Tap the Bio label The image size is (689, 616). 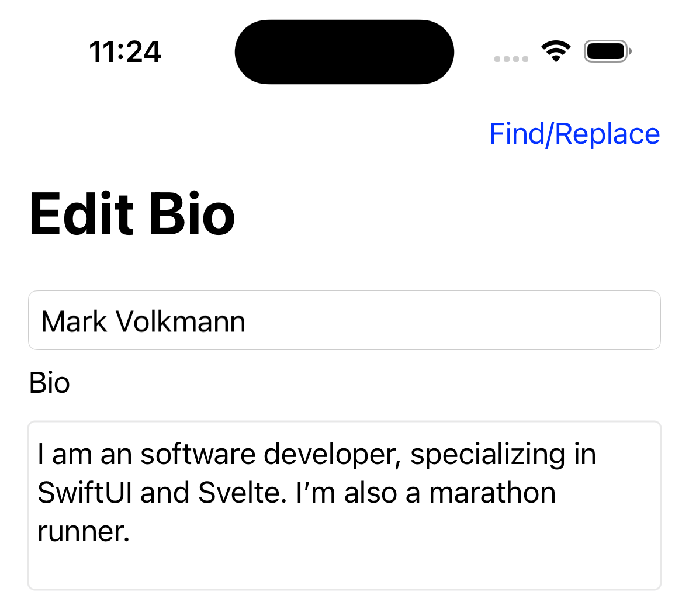50,383
